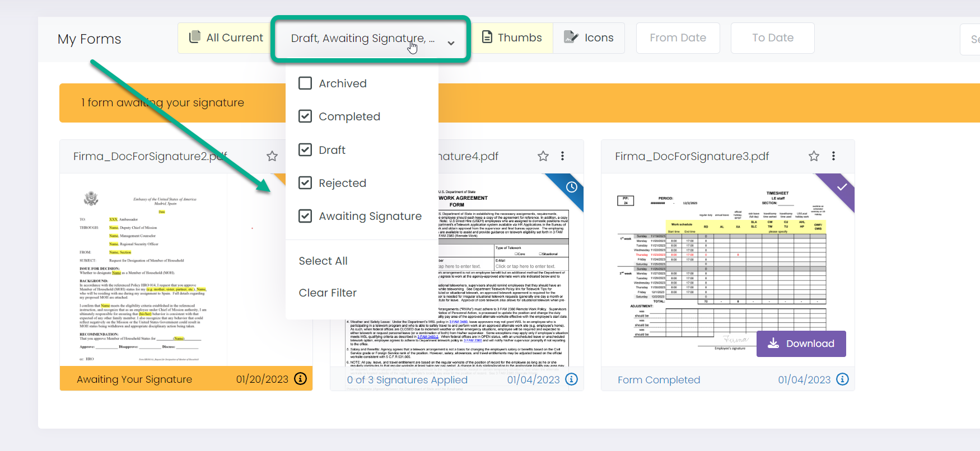Open three-dot menu for Firma_DocForSignature3.pdf
980x451 pixels.
click(x=833, y=156)
